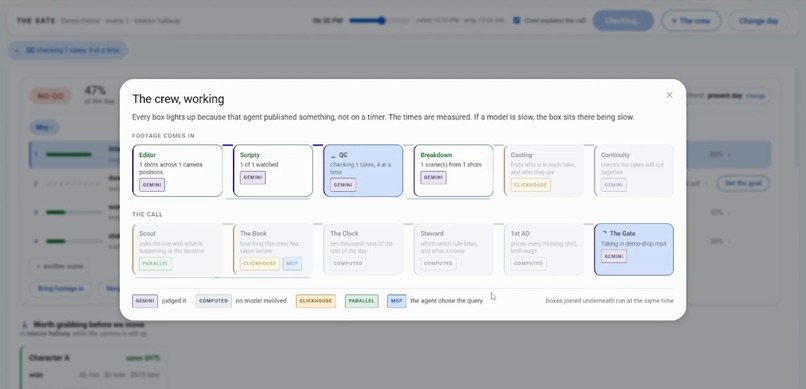Click the MCP legend badge at dialog bottom
The width and height of the screenshot is (806, 389).
click(x=397, y=301)
